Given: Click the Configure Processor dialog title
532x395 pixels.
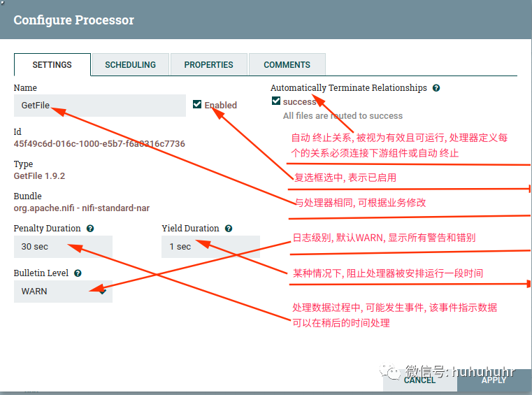Looking at the screenshot, I should pos(73,20).
